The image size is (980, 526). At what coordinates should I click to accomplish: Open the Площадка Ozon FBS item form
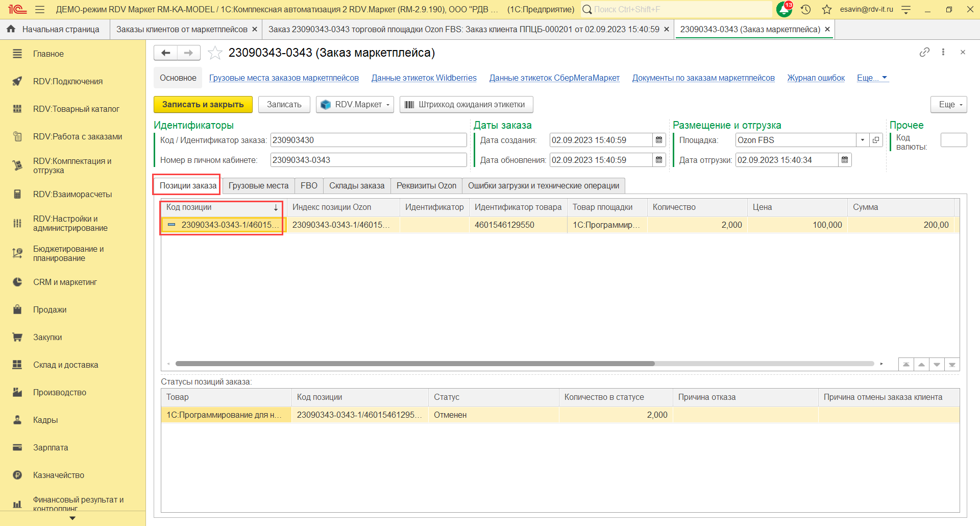pyautogui.click(x=876, y=140)
